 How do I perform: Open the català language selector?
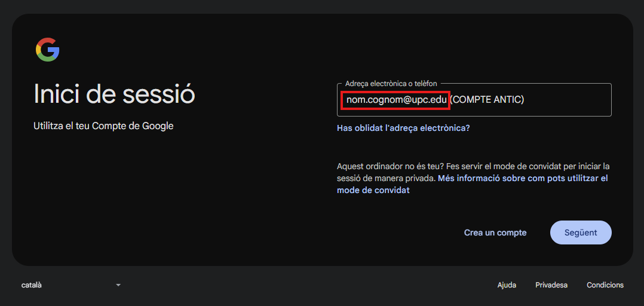point(32,285)
